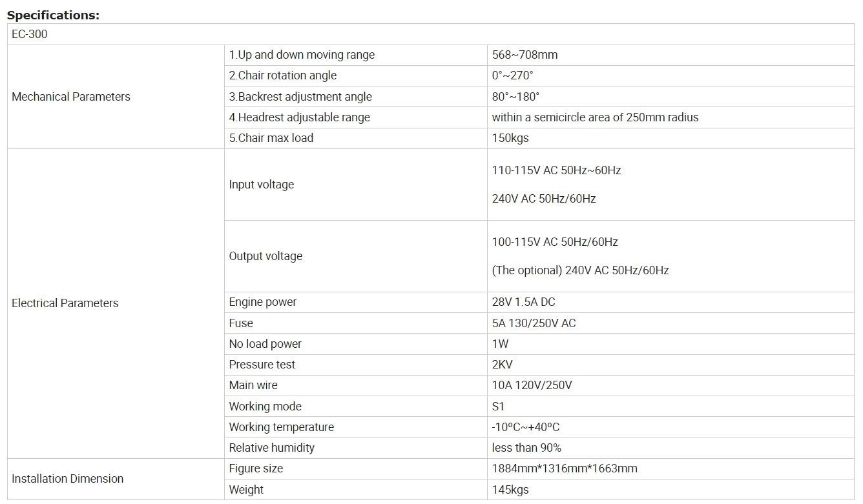Viewport: 863px width, 504px height.
Task: Select the 150kgs chair max load value
Action: [x=510, y=138]
